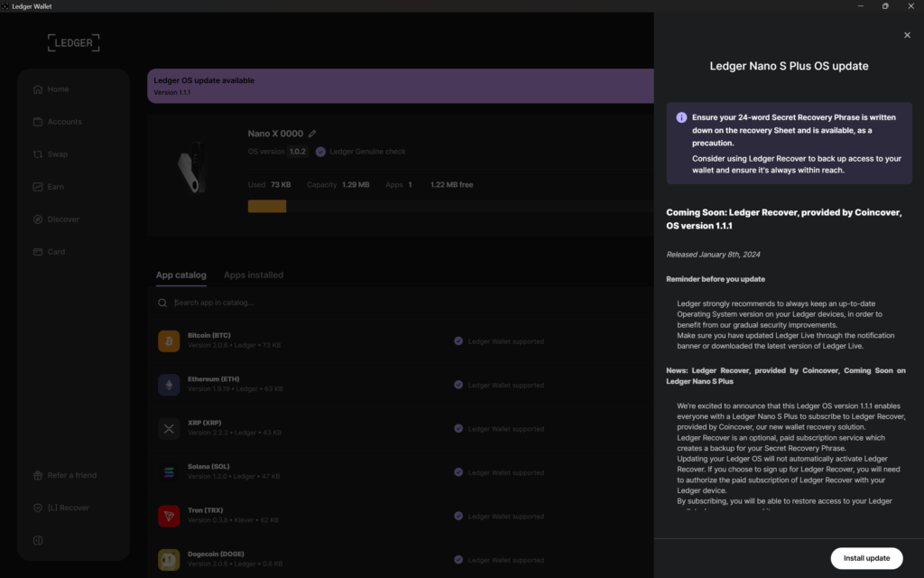Select the XRP app icon
Image resolution: width=924 pixels, height=578 pixels.
click(x=169, y=429)
